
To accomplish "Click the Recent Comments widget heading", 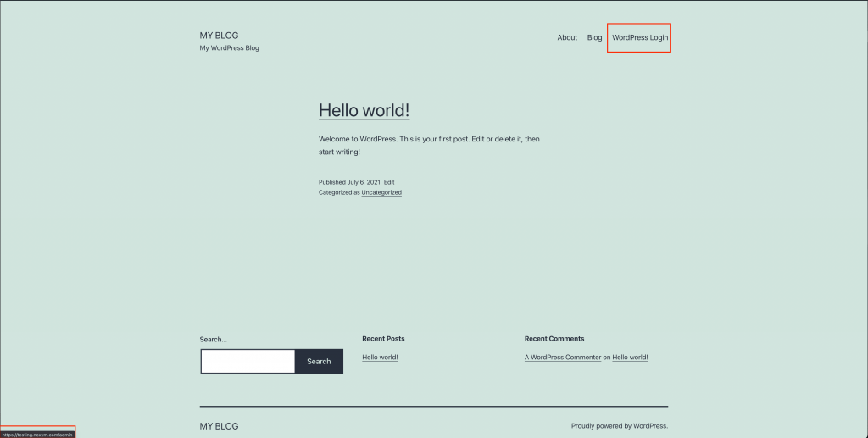I will point(554,339).
